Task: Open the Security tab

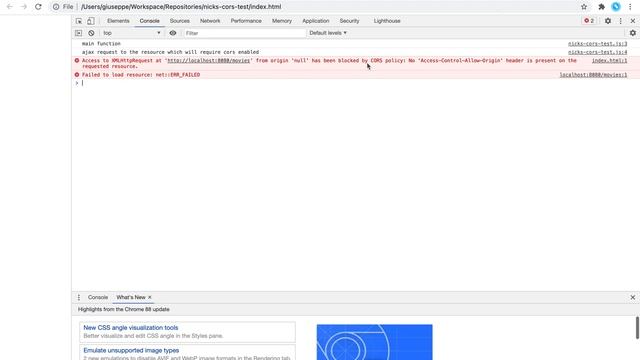Action: click(x=349, y=21)
